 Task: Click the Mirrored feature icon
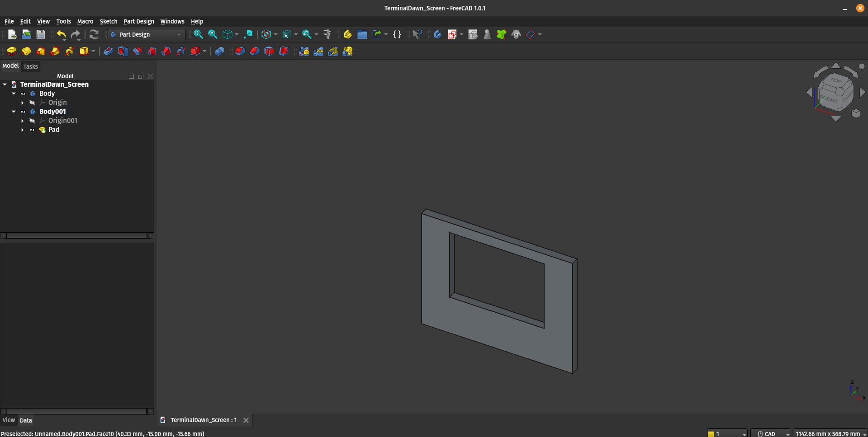point(304,51)
